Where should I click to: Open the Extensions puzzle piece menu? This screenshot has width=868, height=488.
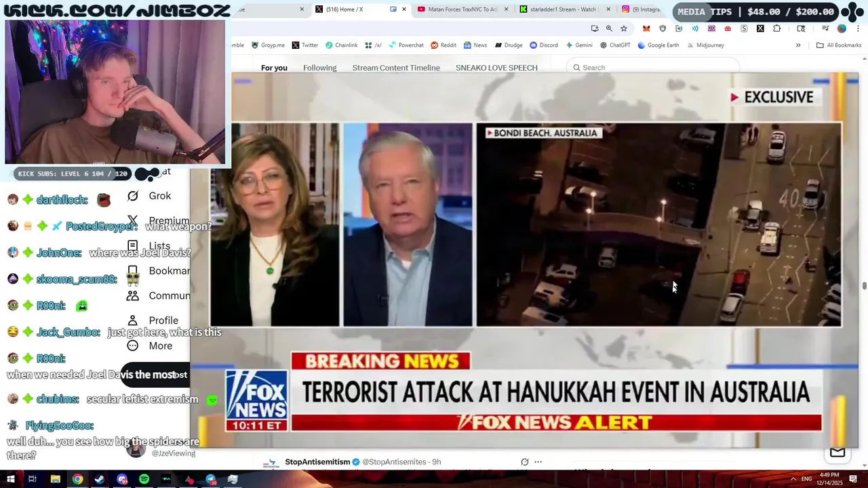tap(777, 28)
